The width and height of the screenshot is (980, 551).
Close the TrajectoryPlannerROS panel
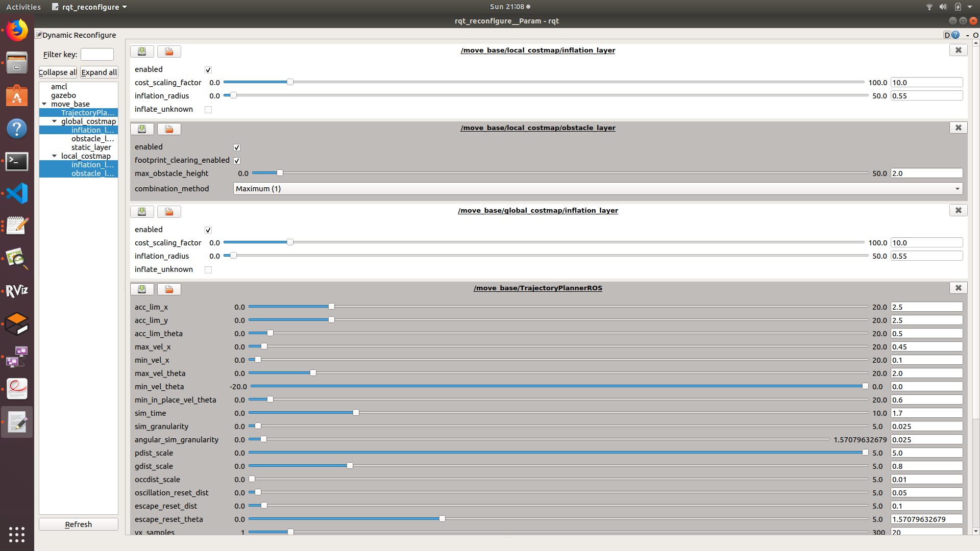[958, 288]
